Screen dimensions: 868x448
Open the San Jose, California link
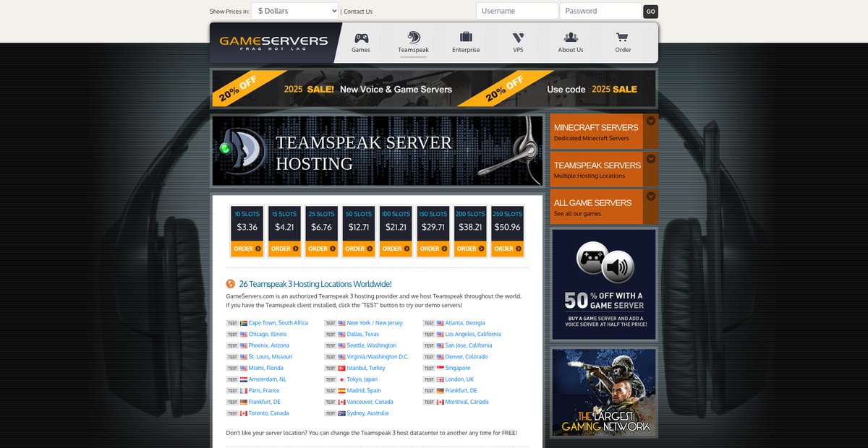[468, 345]
